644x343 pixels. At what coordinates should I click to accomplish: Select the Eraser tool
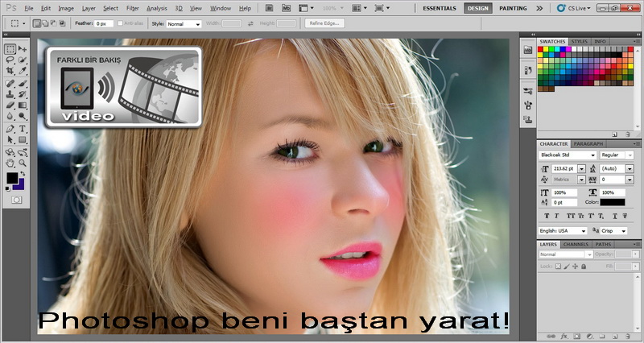coord(10,105)
